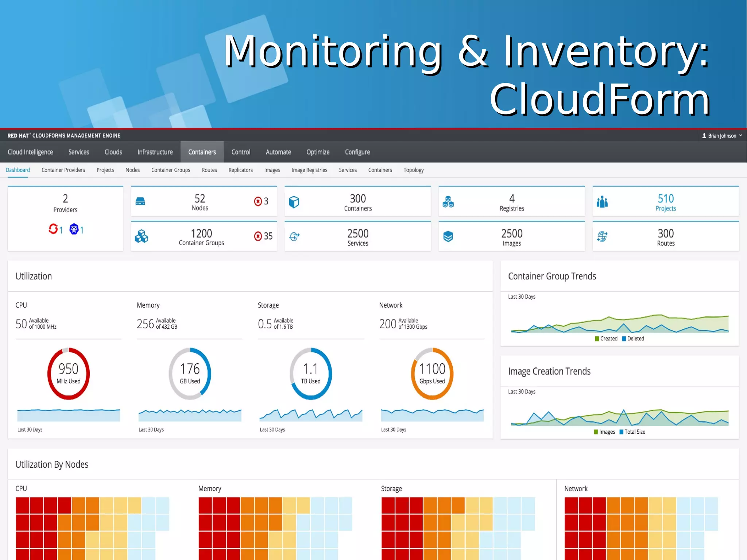Click the Storage 30-day sparkline chart
The width and height of the screenshot is (747, 560).
pos(311,415)
